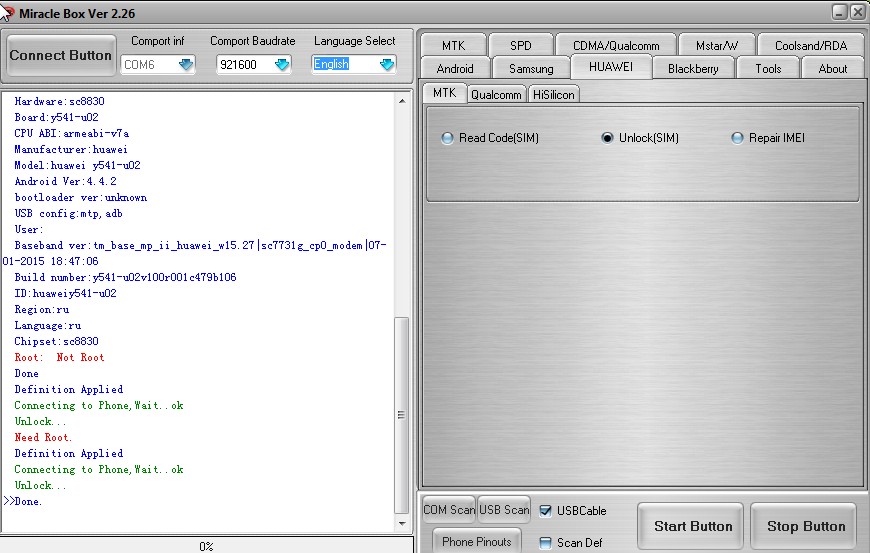Click the log scrollbar up arrow
Screen dimensions: 870x553
tap(402, 101)
